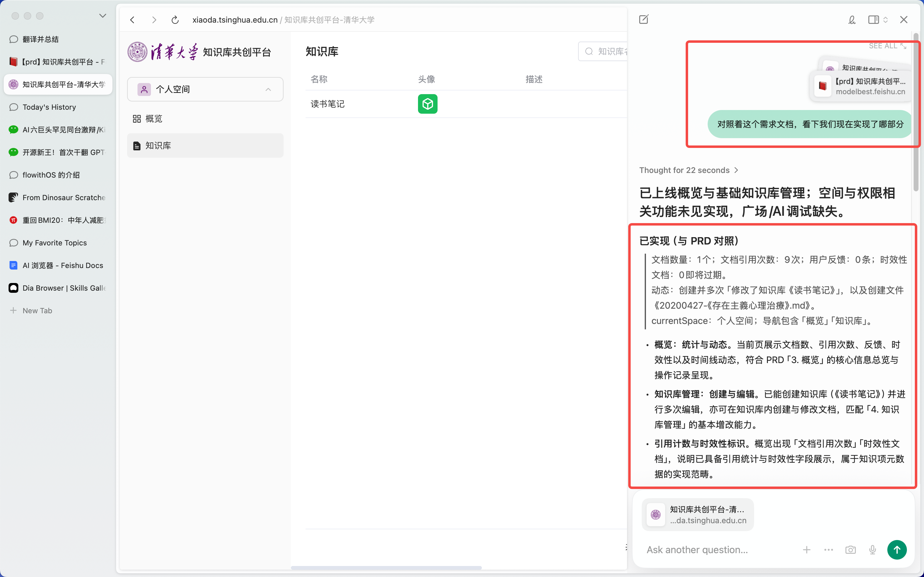Reload the current page
This screenshot has width=924, height=577.
coord(175,20)
